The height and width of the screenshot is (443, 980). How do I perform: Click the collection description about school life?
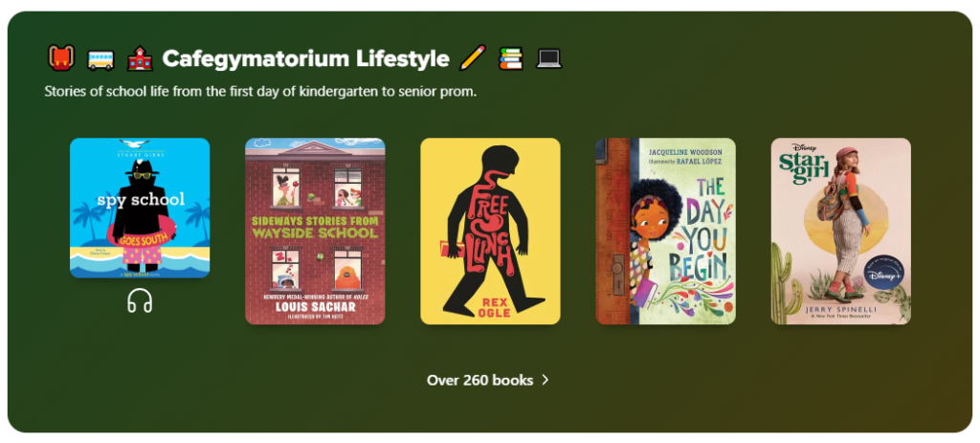(x=260, y=91)
